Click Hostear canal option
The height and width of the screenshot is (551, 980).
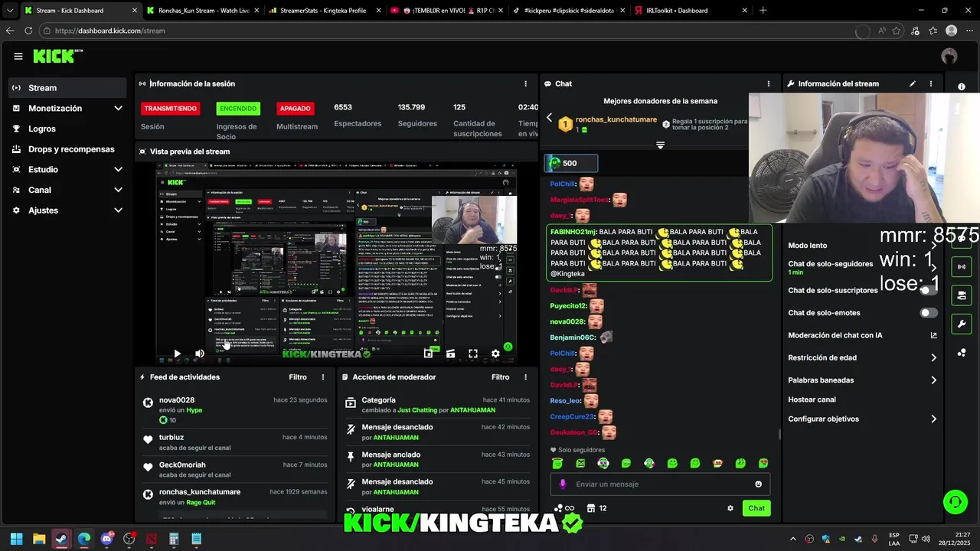[812, 399]
